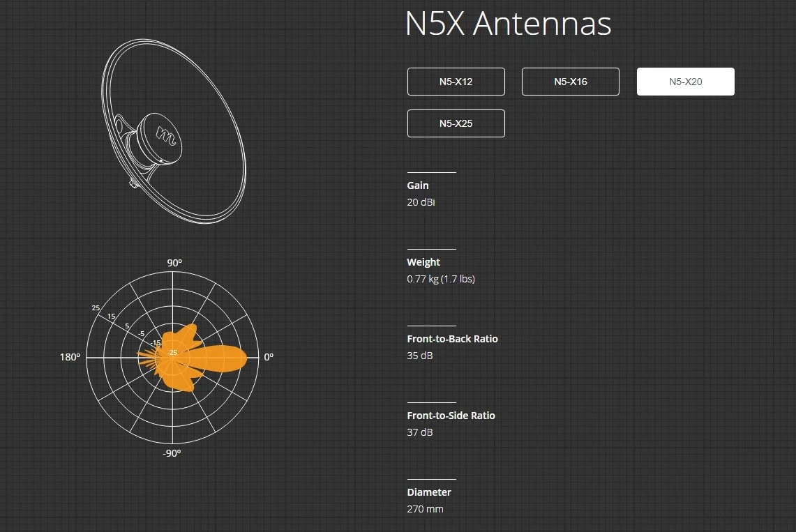Select the N5-X12 antenna tab
The image size is (796, 532).
[456, 82]
